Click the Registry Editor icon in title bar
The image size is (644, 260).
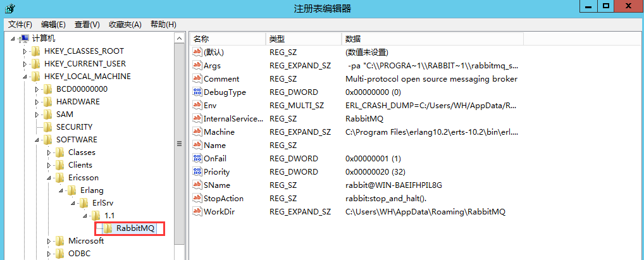[x=9, y=8]
